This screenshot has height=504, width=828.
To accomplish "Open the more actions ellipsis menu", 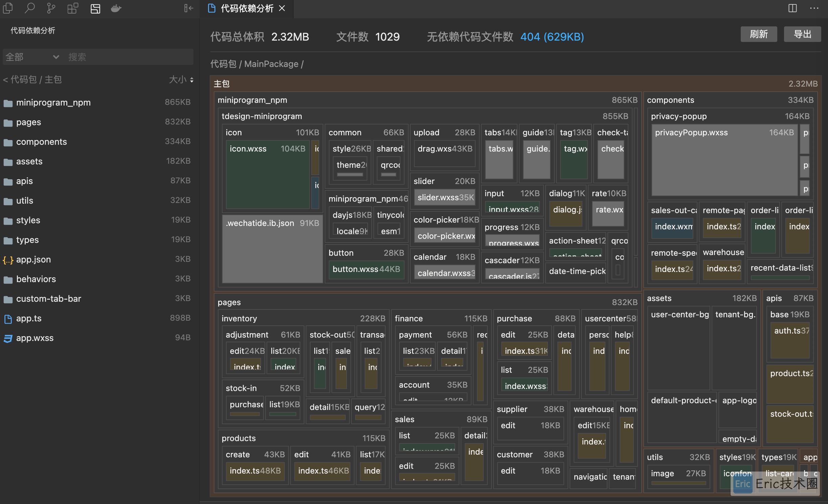I will tap(814, 8).
